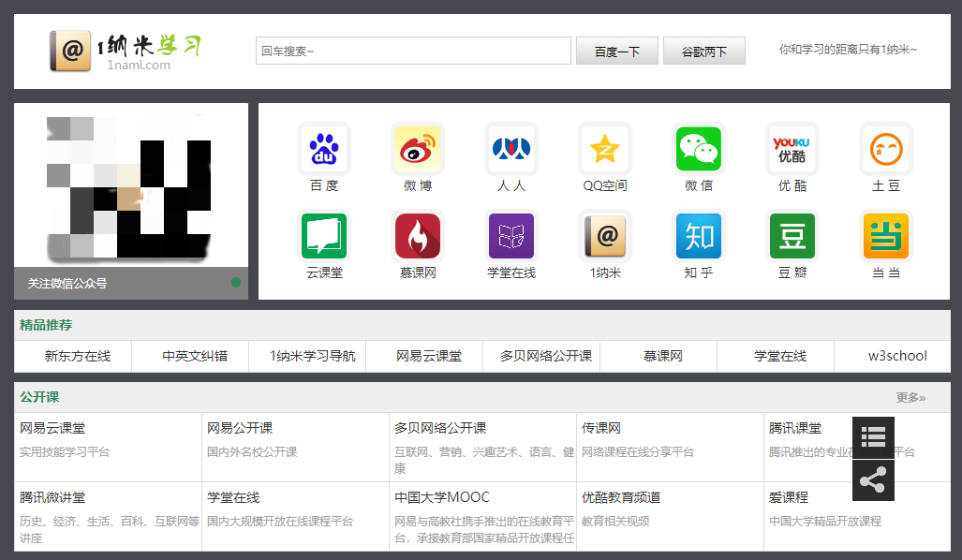Open 中英文纠错 in recommendations
This screenshot has height=560, width=962.
point(195,357)
